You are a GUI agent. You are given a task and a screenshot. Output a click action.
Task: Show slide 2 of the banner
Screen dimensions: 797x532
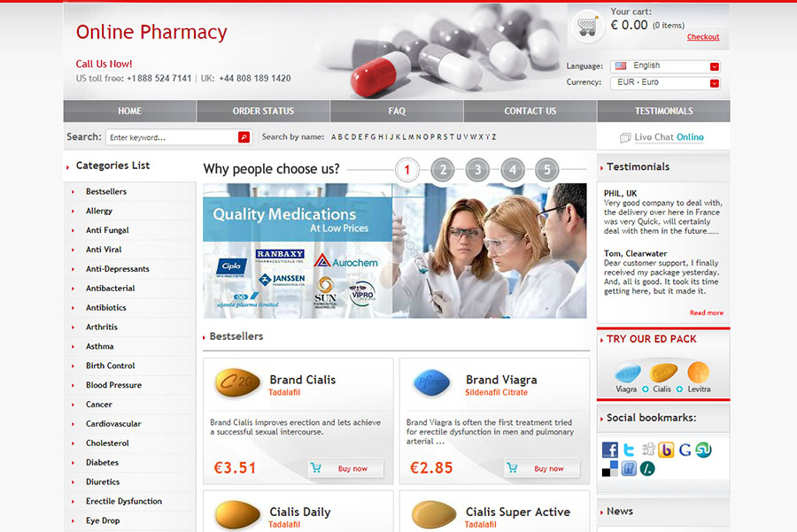pos(443,170)
